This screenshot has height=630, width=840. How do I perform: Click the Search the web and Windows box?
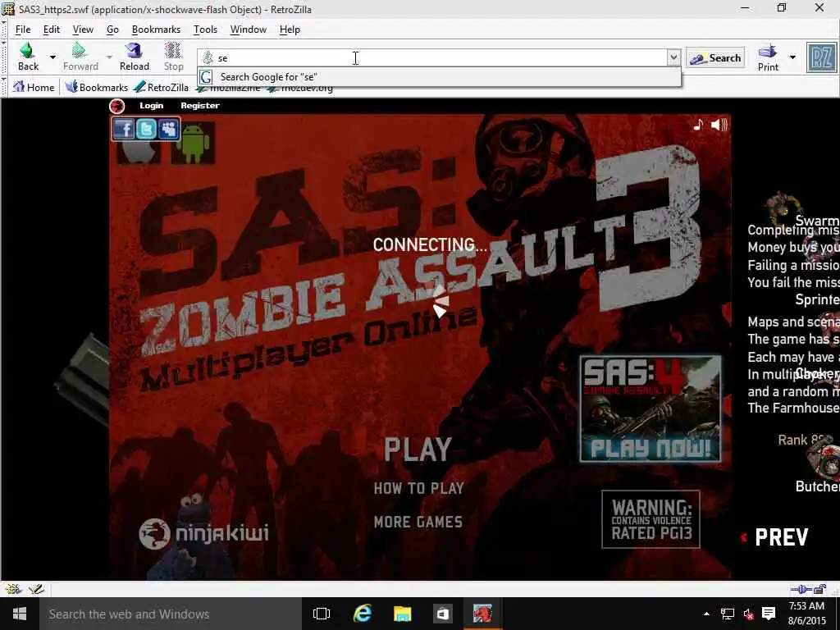tap(171, 614)
